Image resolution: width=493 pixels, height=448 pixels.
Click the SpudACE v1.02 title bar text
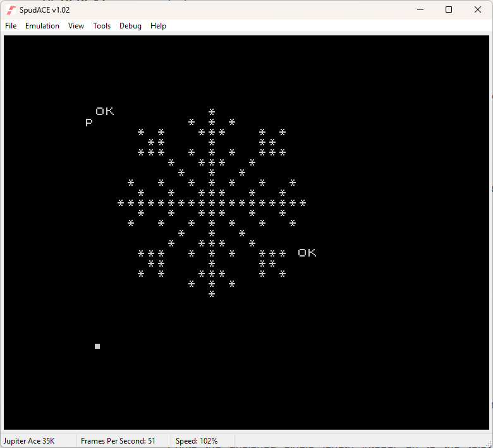(44, 9)
